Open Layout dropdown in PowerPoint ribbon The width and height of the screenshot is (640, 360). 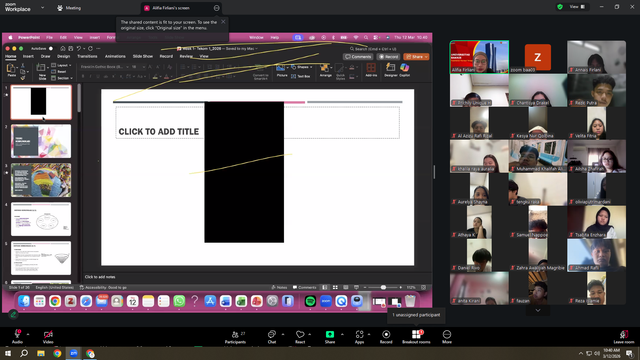[62, 65]
